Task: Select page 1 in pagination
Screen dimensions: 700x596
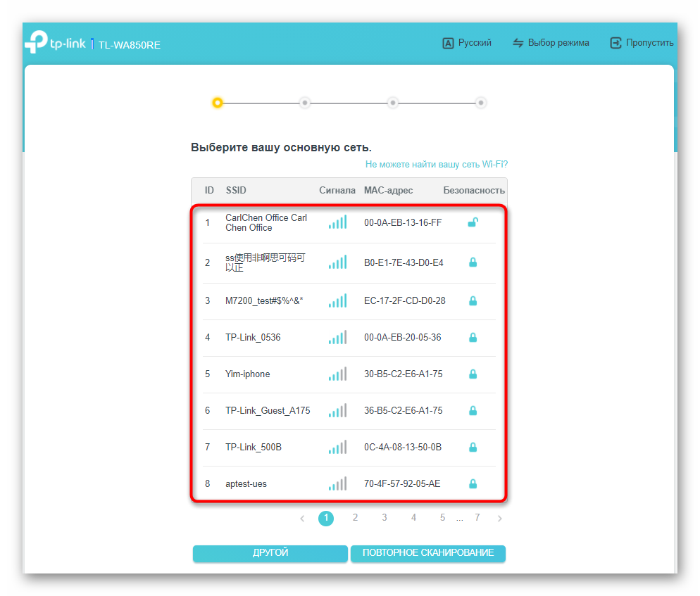Action: pyautogui.click(x=326, y=519)
